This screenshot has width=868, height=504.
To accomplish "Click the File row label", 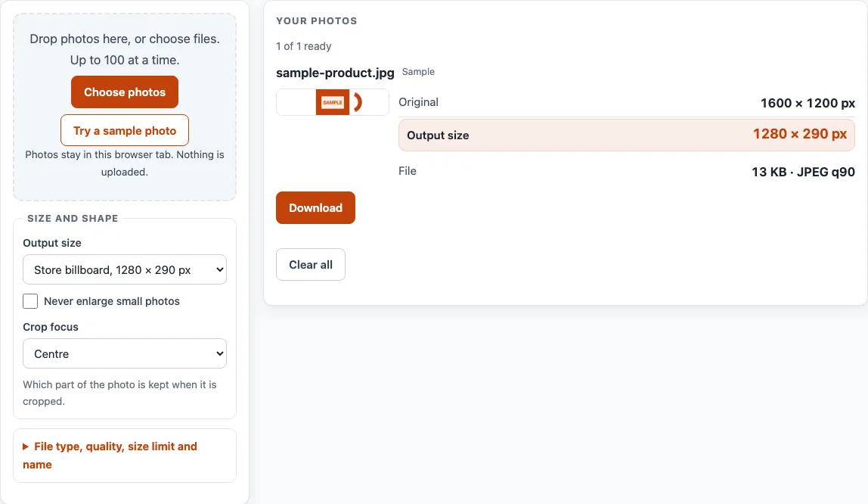I will [408, 171].
